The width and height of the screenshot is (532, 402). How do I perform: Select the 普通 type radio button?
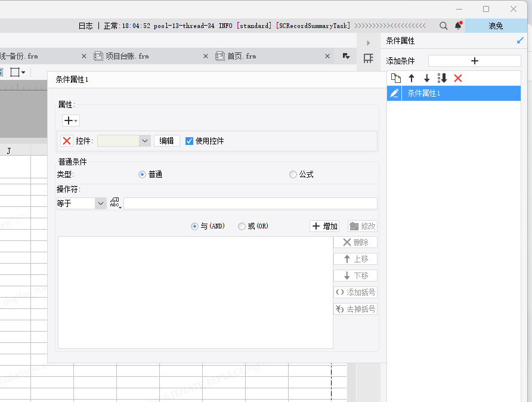point(142,174)
